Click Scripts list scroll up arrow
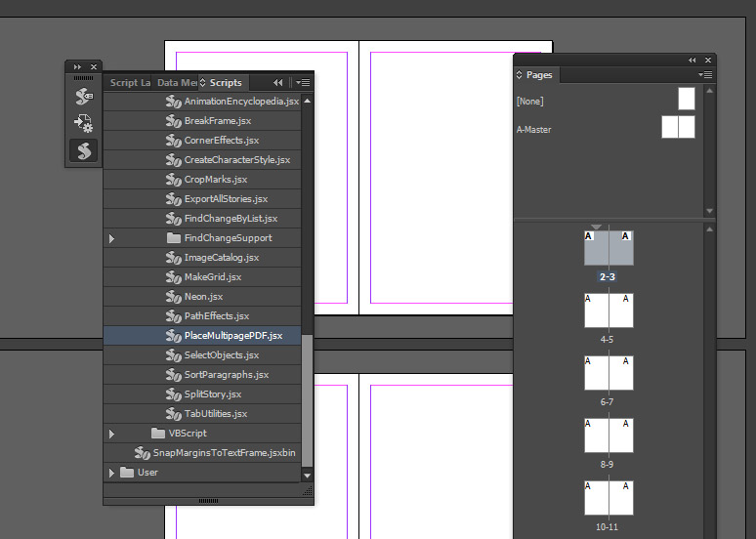The width and height of the screenshot is (756, 539). pos(307,101)
